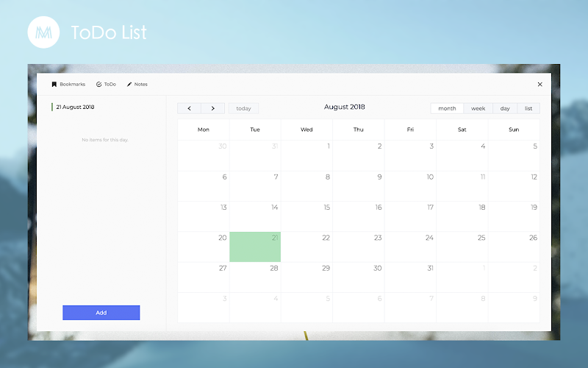Select day 26 in the calendar

click(514, 247)
